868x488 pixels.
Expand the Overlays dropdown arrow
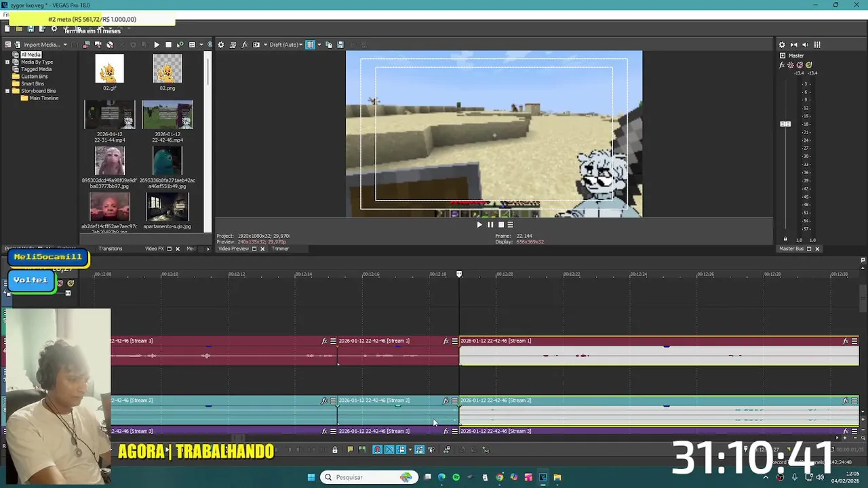point(318,45)
